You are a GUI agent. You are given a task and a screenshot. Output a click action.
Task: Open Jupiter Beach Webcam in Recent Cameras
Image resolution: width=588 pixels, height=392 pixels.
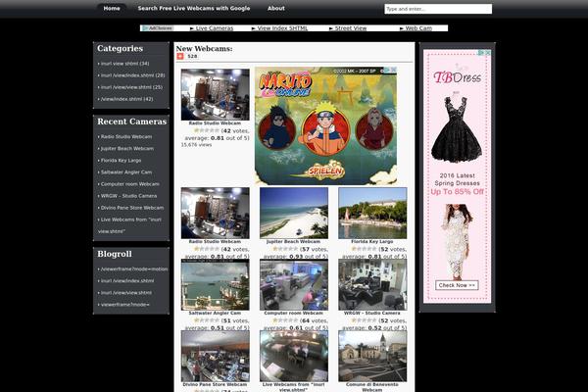pyautogui.click(x=127, y=149)
